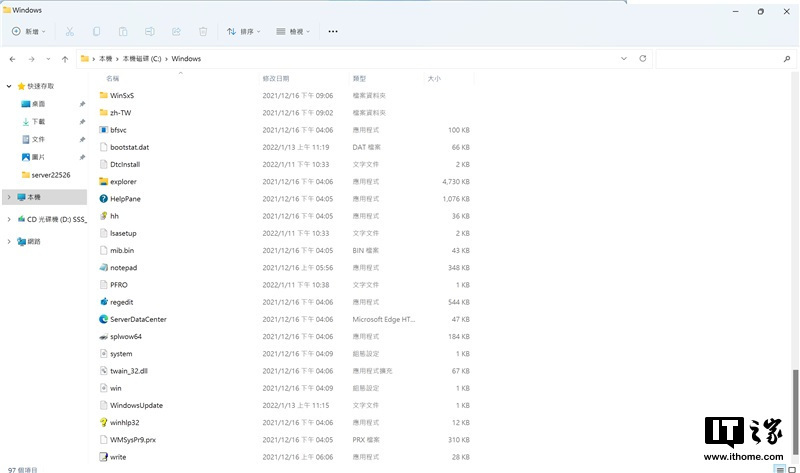Select the HelpPane application file
This screenshot has width=800, height=473.
[x=125, y=198]
